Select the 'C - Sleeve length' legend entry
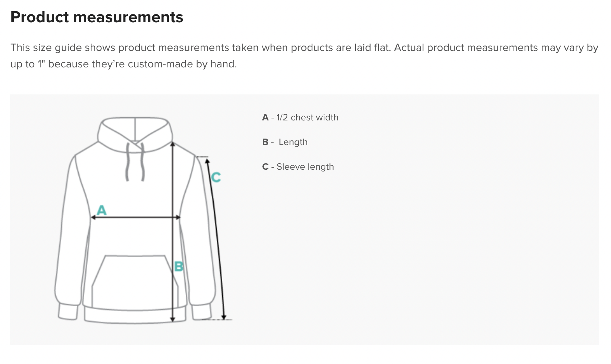The width and height of the screenshot is (611, 364). 298,167
